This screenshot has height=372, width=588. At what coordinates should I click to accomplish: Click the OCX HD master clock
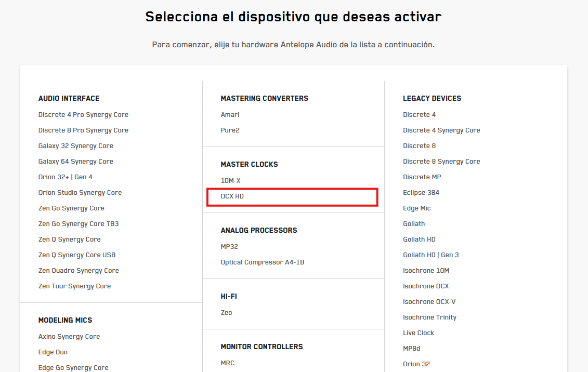click(232, 196)
